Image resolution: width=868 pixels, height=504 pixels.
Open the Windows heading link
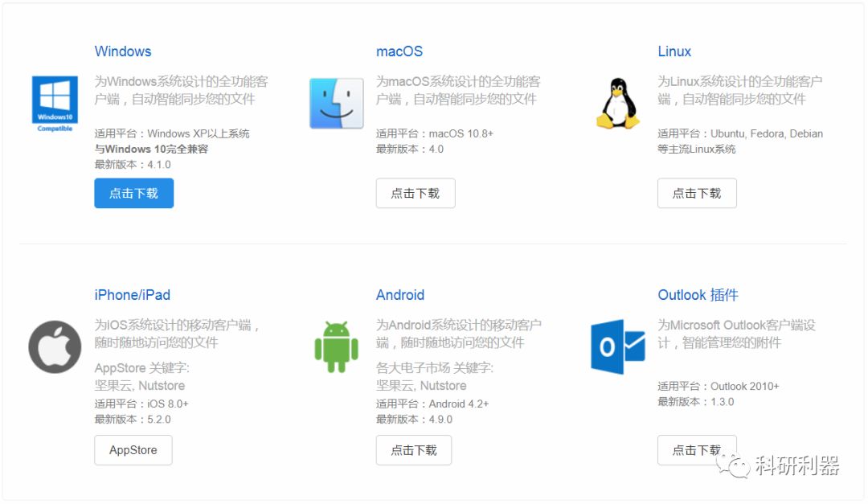(x=123, y=51)
